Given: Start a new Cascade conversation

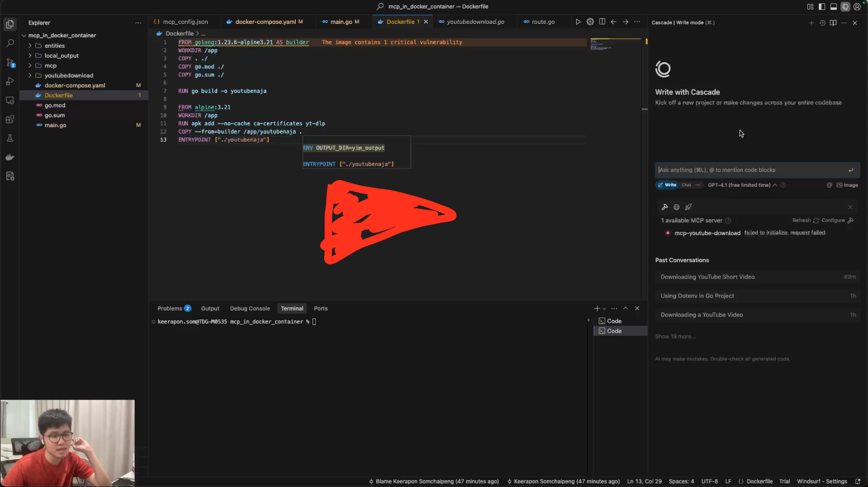Looking at the screenshot, I should coord(811,23).
